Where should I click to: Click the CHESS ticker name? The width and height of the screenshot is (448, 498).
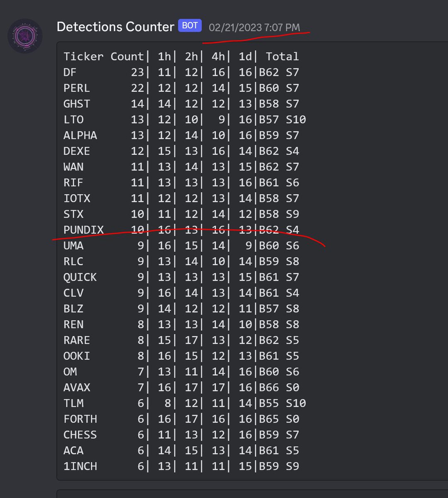tap(80, 435)
